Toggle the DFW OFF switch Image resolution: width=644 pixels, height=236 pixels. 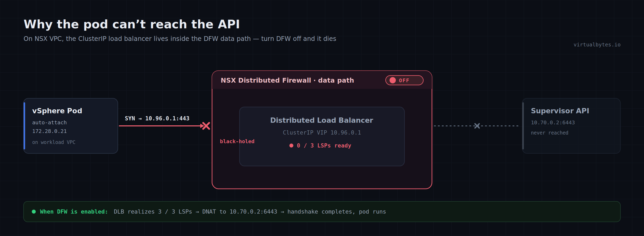point(404,80)
